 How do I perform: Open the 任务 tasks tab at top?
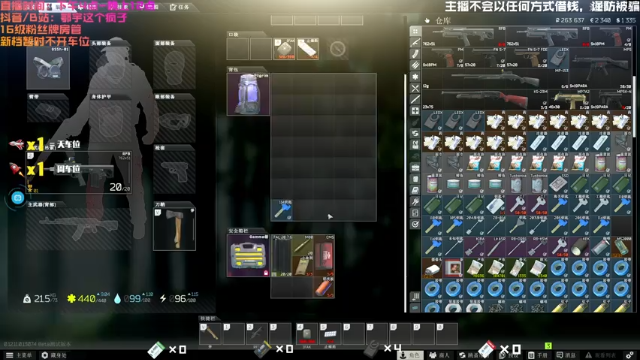point(180,7)
